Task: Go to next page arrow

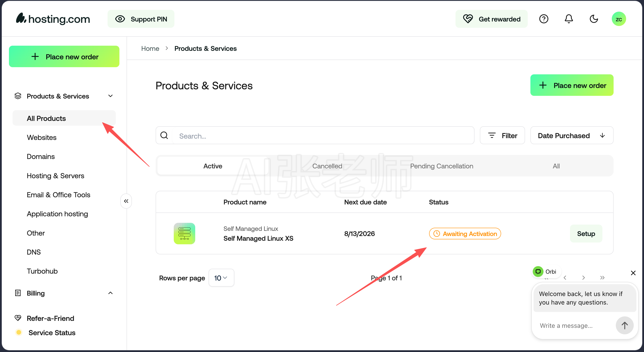Action: coord(583,278)
